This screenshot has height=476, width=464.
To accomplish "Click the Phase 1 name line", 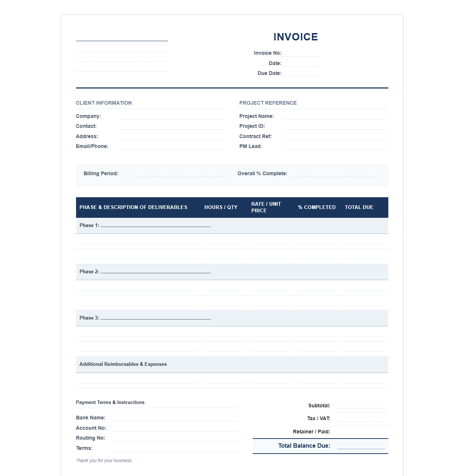I will tap(156, 225).
